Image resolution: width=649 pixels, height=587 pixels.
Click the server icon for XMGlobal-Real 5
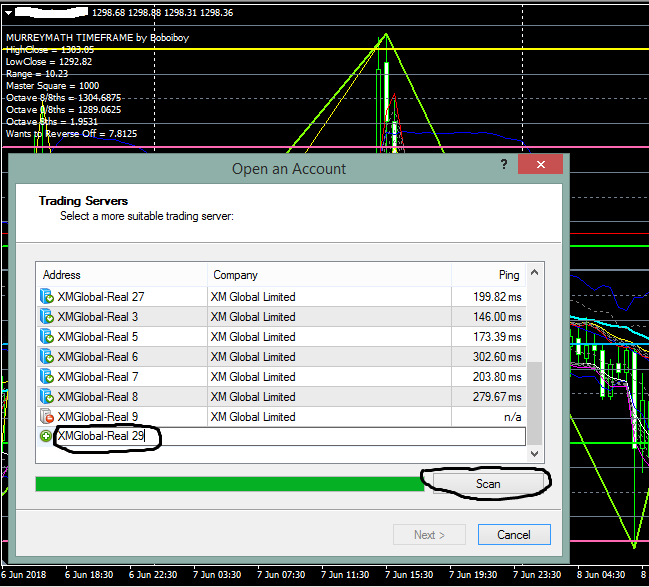[47, 337]
